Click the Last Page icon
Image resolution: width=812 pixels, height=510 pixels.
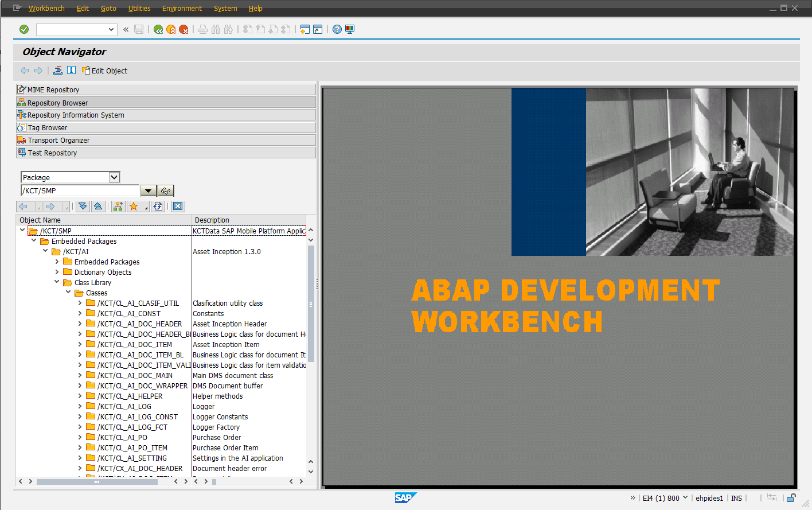[x=286, y=29]
